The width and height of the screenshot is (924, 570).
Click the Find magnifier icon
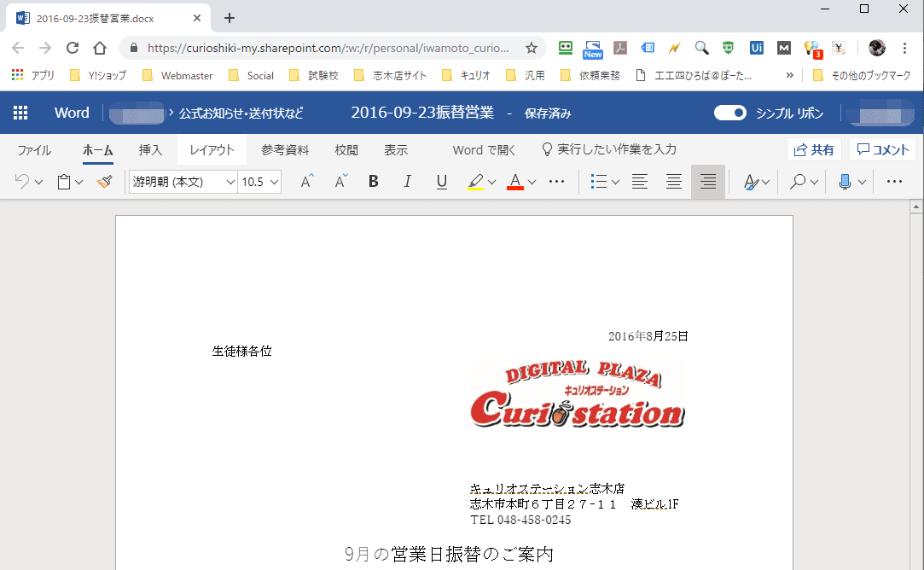(798, 182)
